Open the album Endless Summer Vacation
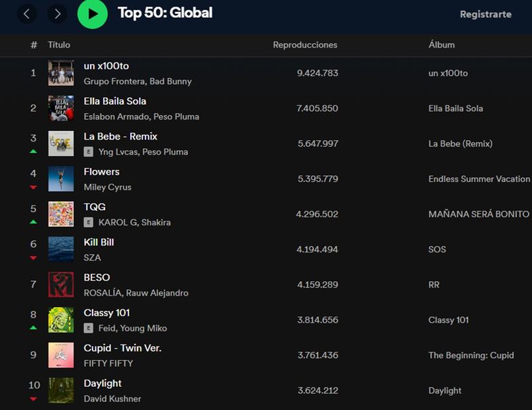This screenshot has width=532, height=410. click(479, 179)
